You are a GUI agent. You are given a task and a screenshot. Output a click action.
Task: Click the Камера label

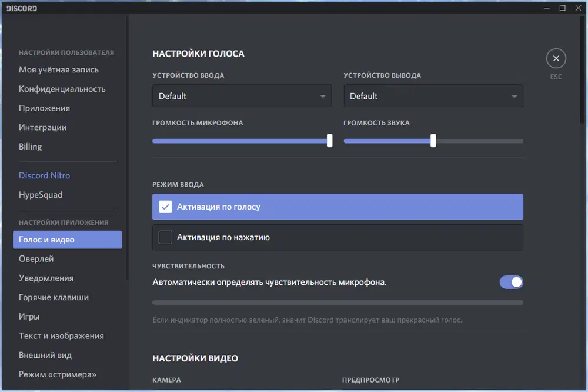tap(166, 380)
